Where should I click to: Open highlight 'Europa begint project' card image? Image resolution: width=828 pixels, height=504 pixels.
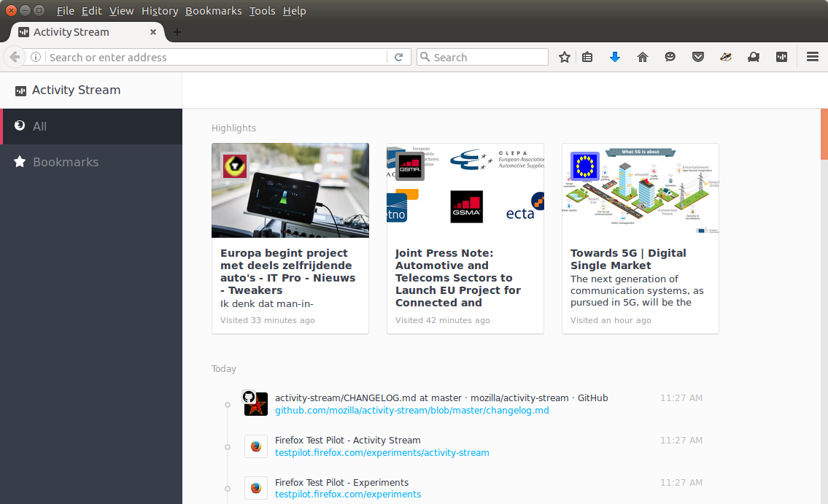pyautogui.click(x=290, y=190)
